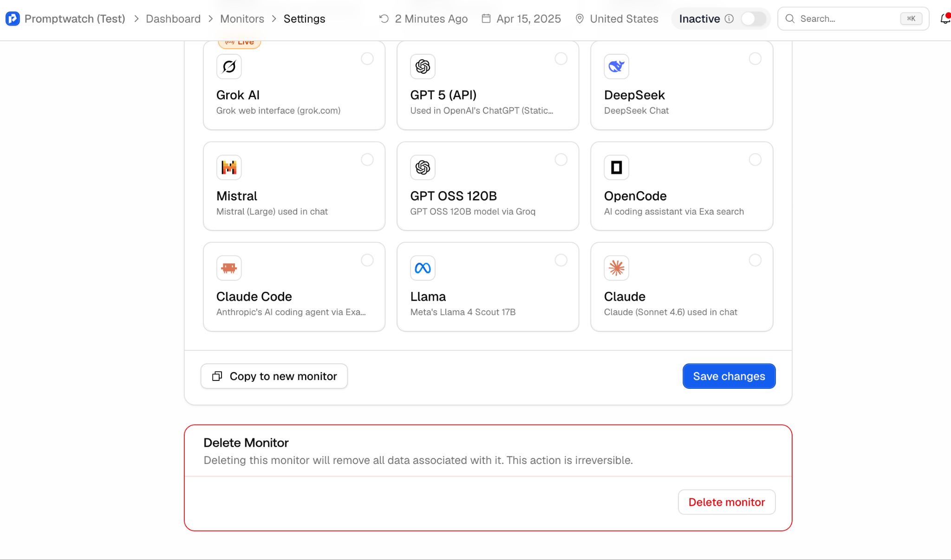The height and width of the screenshot is (560, 951).
Task: Select the GPT OSS 120B radio button
Action: [561, 160]
